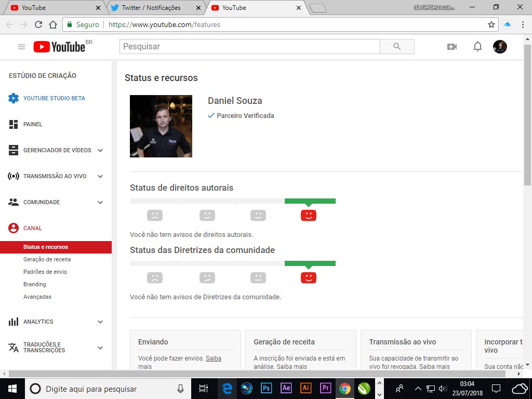Close the Twitter Notificações tab
532x399 pixels.
[198, 7]
